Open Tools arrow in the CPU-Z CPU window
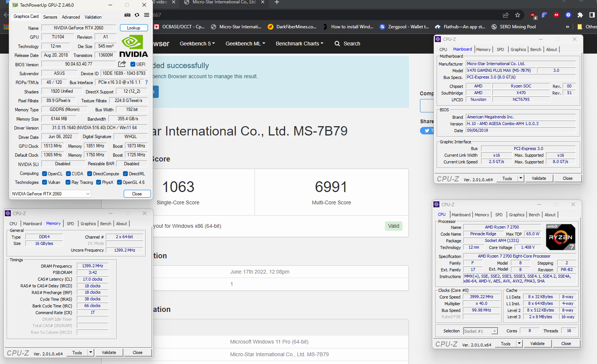Viewport: 597px width, 364px height. 519,344
